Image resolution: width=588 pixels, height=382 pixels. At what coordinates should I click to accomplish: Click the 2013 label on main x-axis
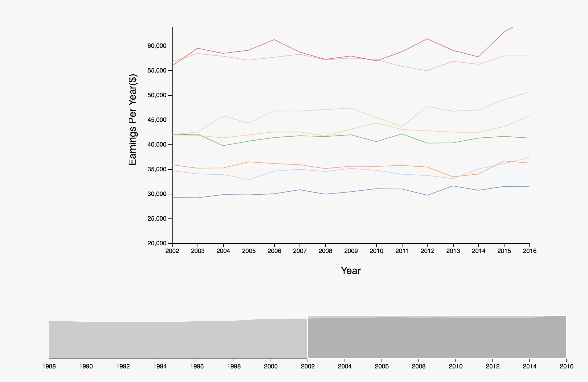[x=453, y=251]
